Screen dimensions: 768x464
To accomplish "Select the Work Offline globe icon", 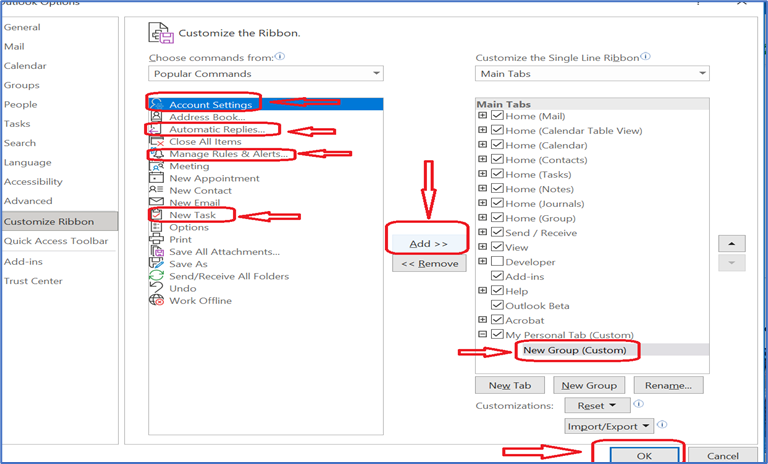I will [x=157, y=300].
